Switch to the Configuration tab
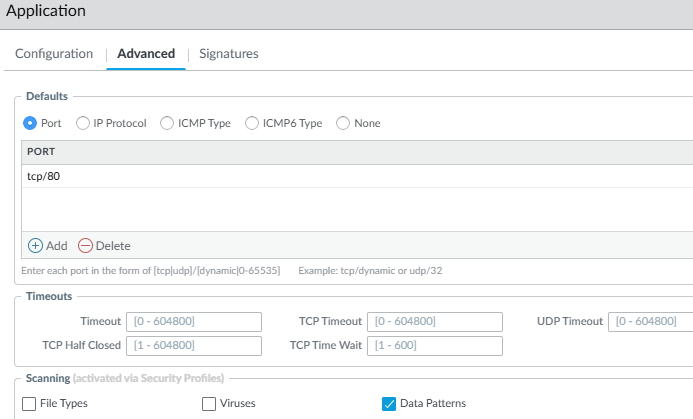The width and height of the screenshot is (693, 419). [x=54, y=54]
